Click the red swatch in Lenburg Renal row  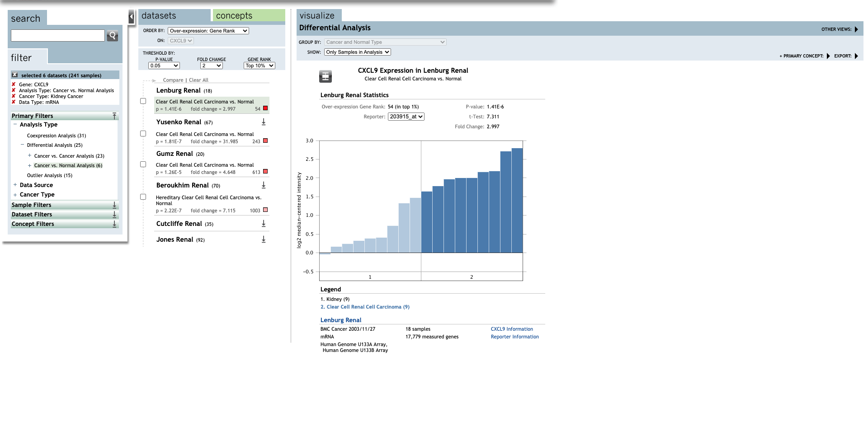(265, 108)
